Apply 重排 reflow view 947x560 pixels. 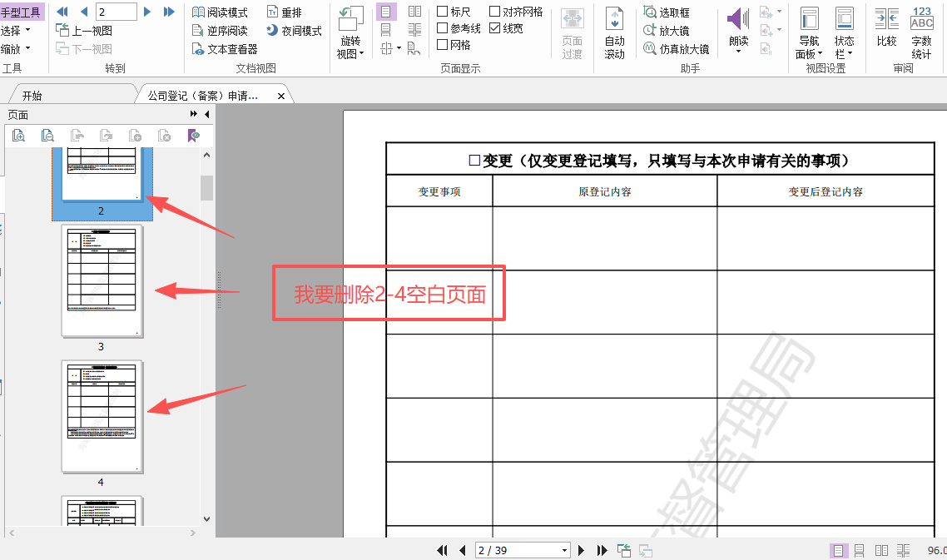click(x=284, y=12)
